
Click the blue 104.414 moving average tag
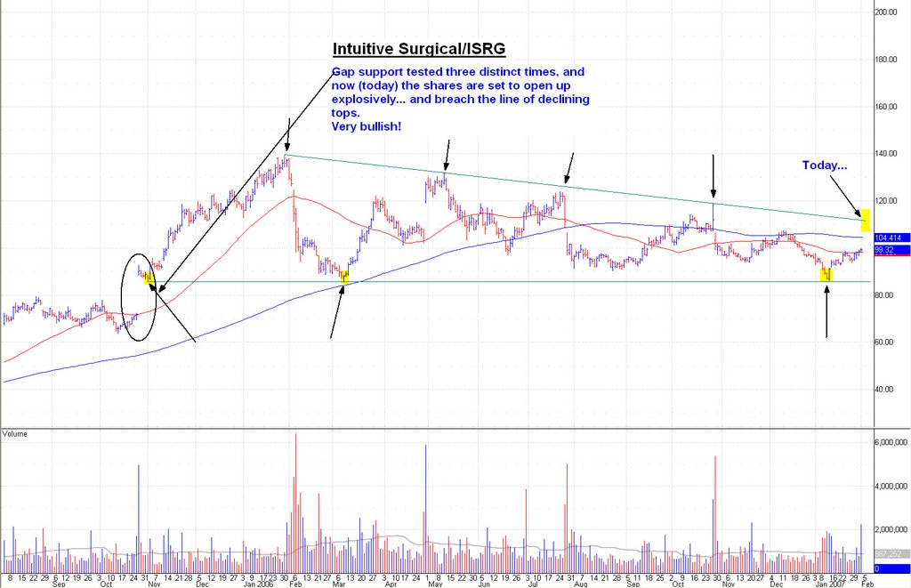click(891, 238)
